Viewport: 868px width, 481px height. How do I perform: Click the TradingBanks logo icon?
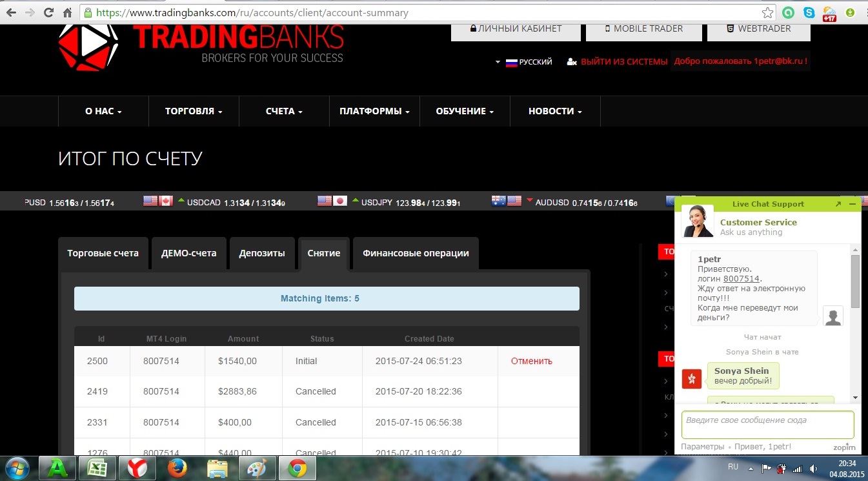coord(88,46)
